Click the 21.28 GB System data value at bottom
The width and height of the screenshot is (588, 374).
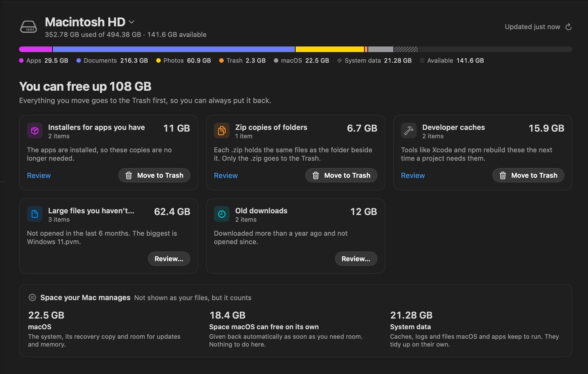pyautogui.click(x=411, y=315)
